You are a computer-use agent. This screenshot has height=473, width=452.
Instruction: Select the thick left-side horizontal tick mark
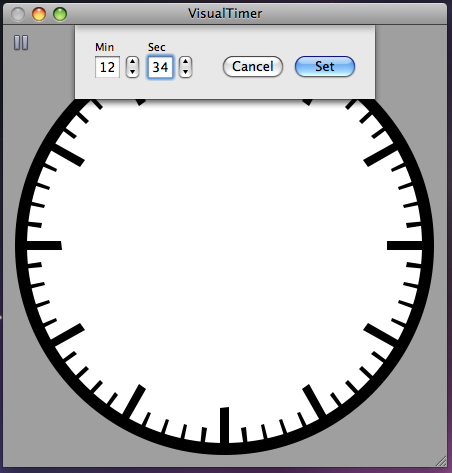(44, 245)
